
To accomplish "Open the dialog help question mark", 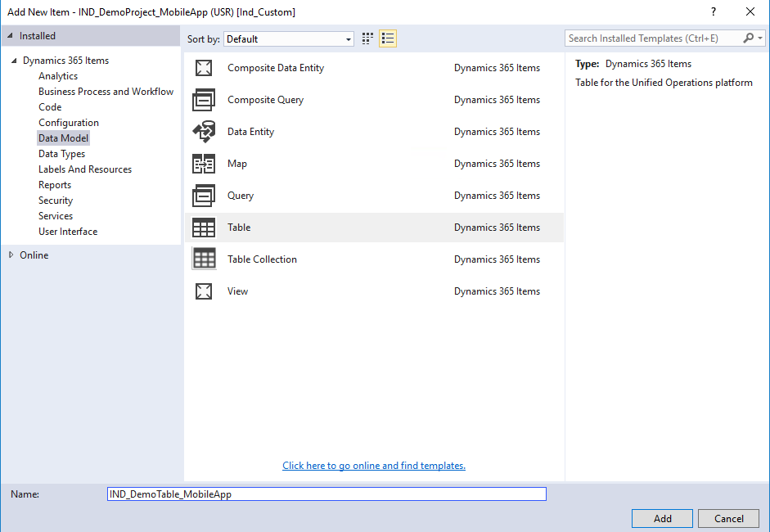I will click(713, 11).
